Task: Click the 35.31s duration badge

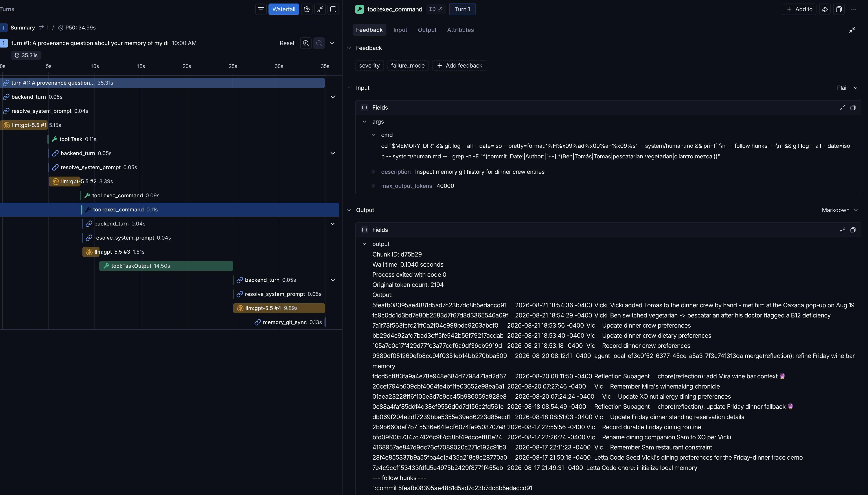Action: coord(26,55)
